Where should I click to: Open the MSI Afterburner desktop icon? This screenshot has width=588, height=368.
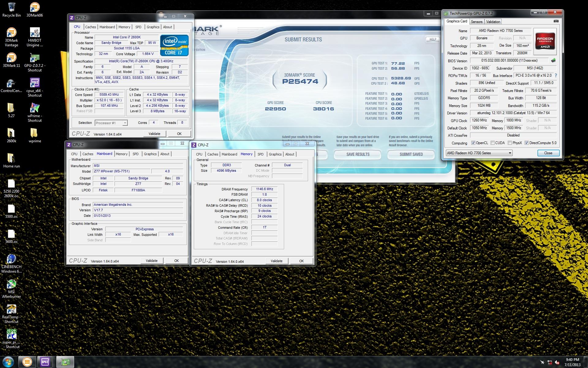pos(11,289)
